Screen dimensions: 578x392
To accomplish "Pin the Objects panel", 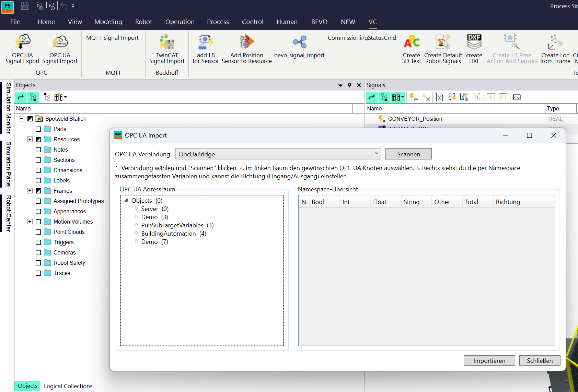I will (x=349, y=85).
